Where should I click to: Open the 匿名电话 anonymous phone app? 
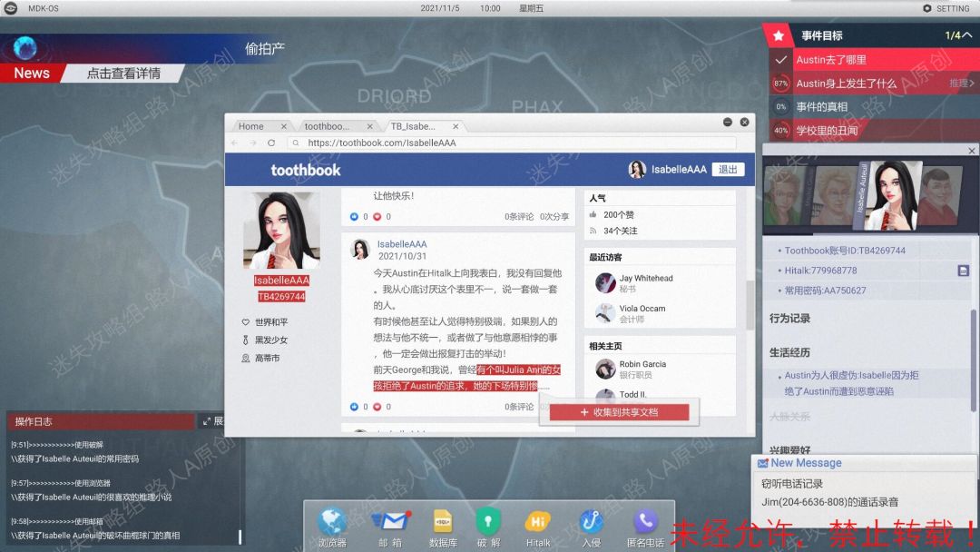[x=645, y=521]
